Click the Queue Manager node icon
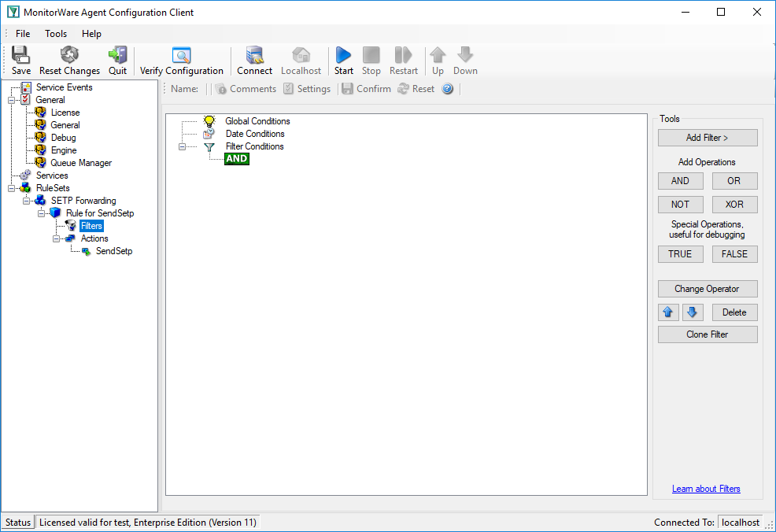 (40, 162)
